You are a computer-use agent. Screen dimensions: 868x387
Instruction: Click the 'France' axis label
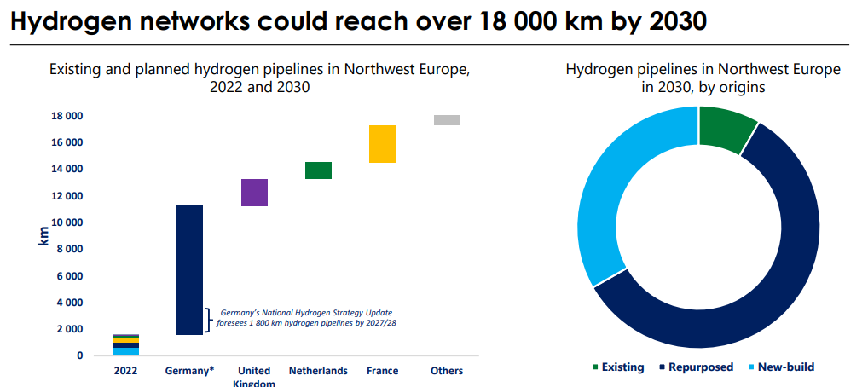pyautogui.click(x=383, y=371)
